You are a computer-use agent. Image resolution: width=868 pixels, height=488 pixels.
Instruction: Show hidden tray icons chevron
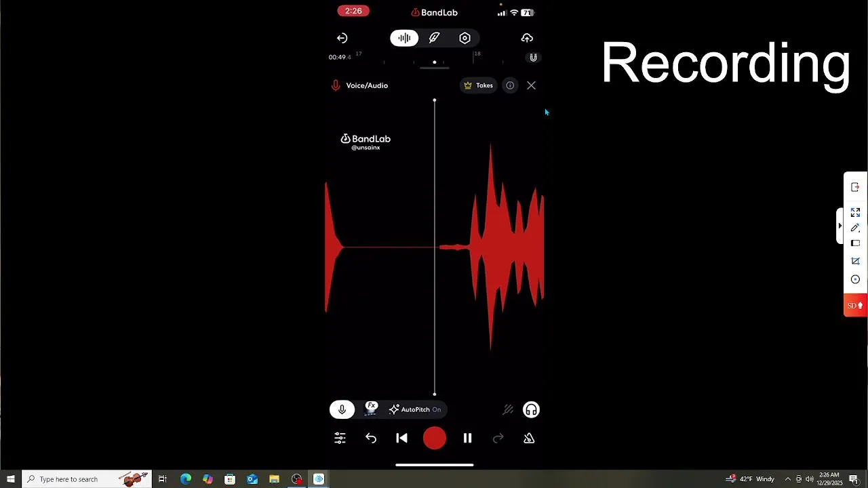[x=787, y=479]
